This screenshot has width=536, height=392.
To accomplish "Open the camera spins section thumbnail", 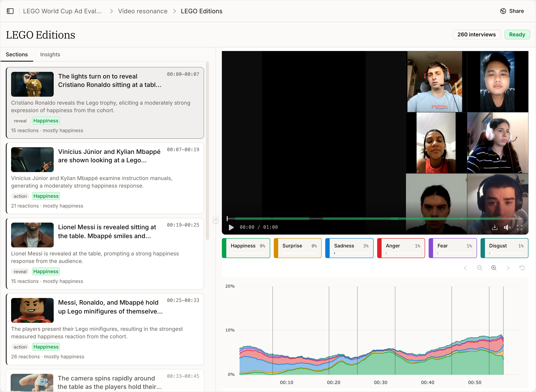I will (x=32, y=382).
